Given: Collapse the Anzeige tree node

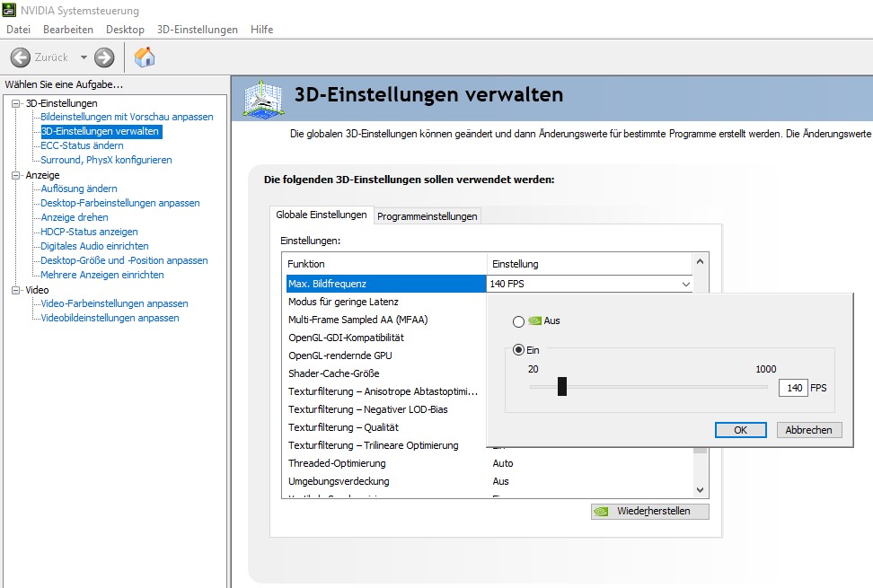Looking at the screenshot, I should 15,175.
